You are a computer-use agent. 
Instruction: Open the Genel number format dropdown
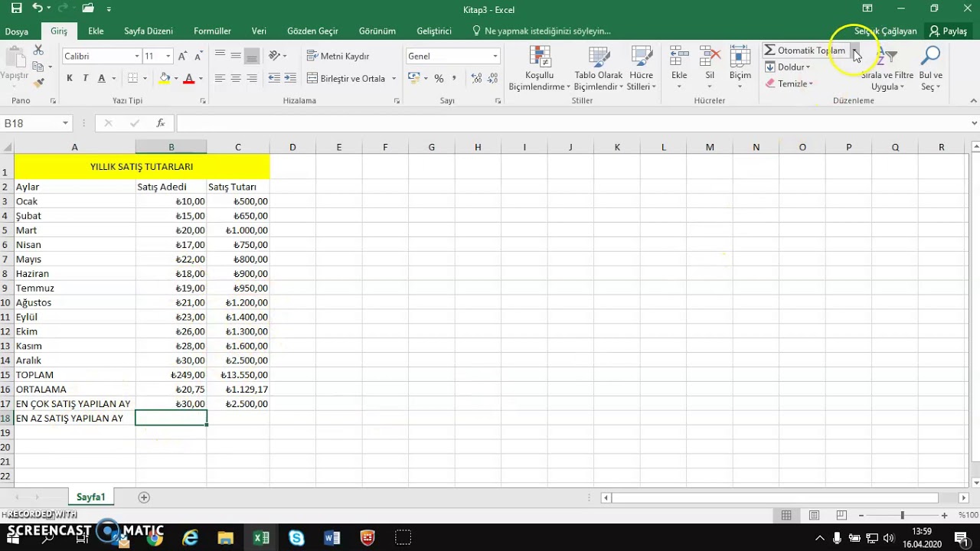[495, 56]
